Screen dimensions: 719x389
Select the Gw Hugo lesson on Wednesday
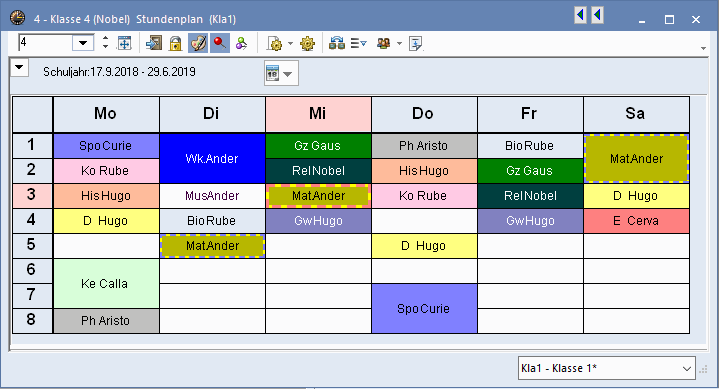click(x=318, y=221)
